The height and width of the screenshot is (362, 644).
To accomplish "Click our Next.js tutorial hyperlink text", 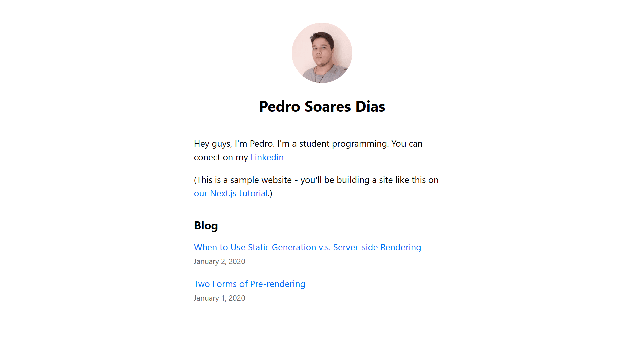I will coord(230,193).
